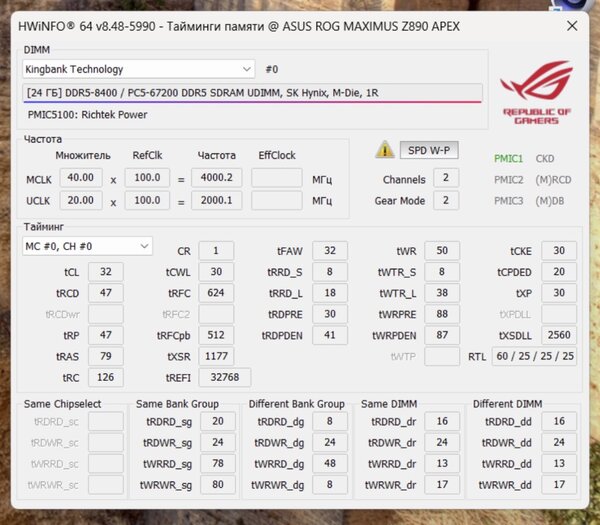Screen dimensions: 600x525
Task: Click the tFAW value 32
Action: [x=330, y=251]
